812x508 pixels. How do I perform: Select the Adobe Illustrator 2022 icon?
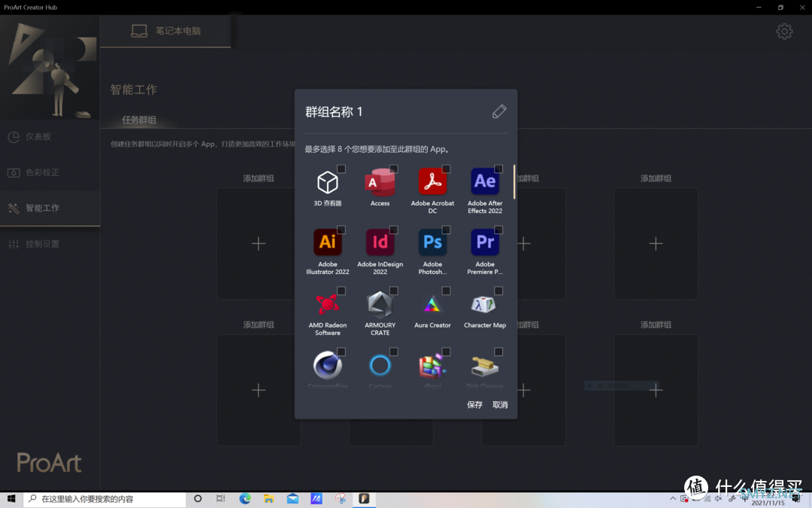click(328, 242)
